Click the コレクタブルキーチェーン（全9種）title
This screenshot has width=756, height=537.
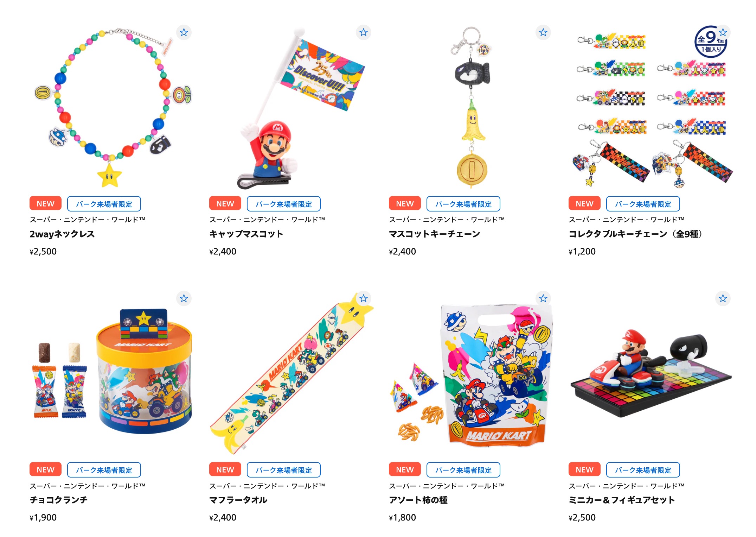[x=635, y=234]
